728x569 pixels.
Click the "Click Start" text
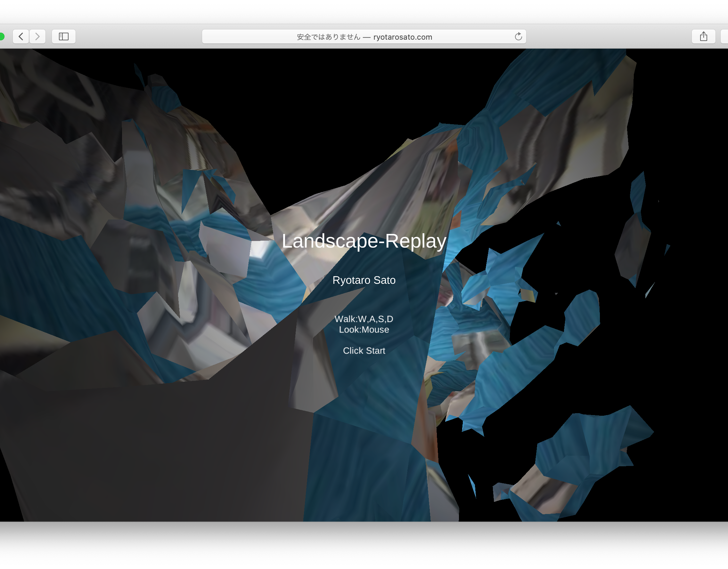point(364,350)
